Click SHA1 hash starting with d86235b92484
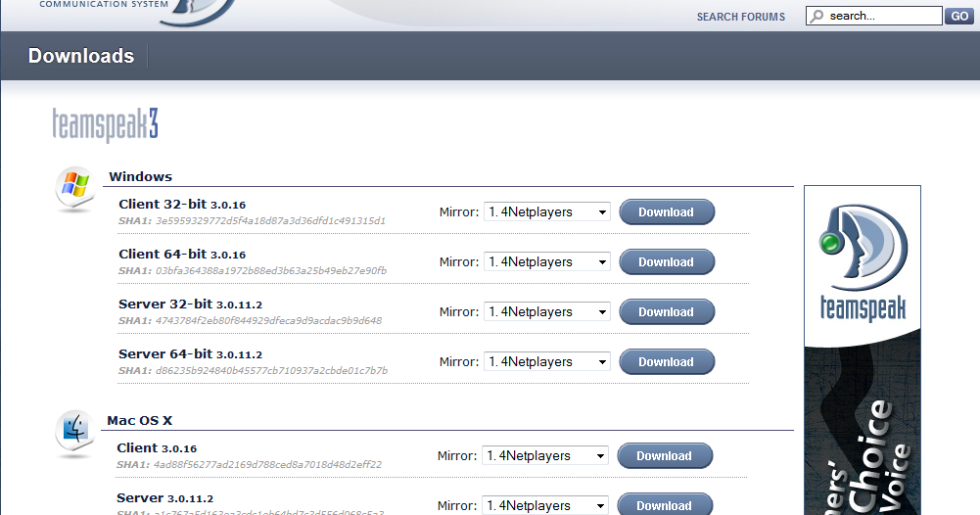 (x=271, y=371)
